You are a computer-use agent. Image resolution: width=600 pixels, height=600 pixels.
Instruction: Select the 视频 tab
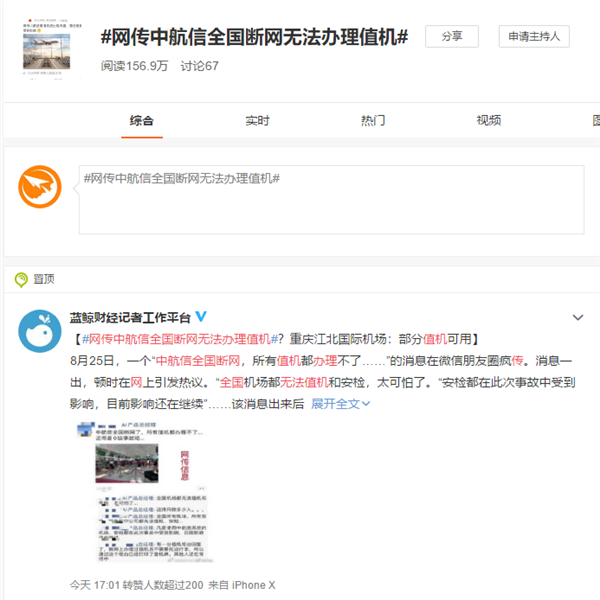coord(488,121)
